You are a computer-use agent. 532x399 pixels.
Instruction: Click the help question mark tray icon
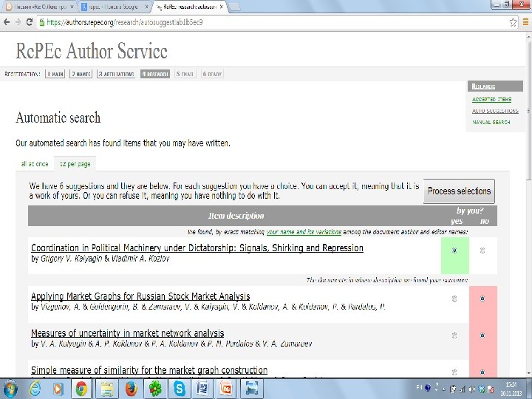(x=428, y=387)
